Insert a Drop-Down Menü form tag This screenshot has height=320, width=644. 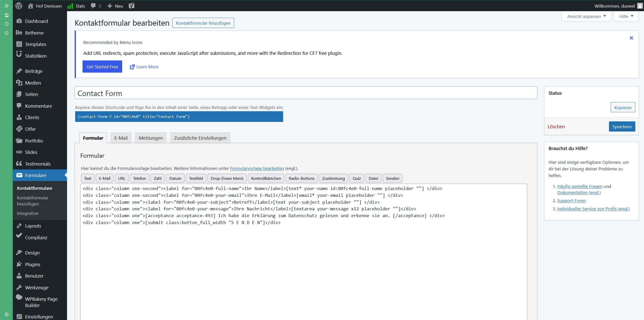[227, 178]
